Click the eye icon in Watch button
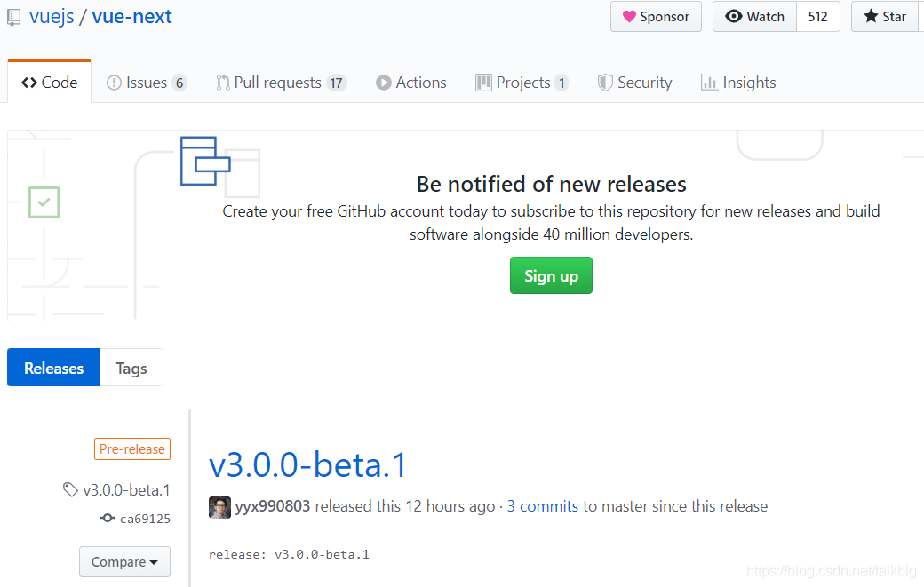Viewport: 924px width, 587px height. pyautogui.click(x=733, y=16)
